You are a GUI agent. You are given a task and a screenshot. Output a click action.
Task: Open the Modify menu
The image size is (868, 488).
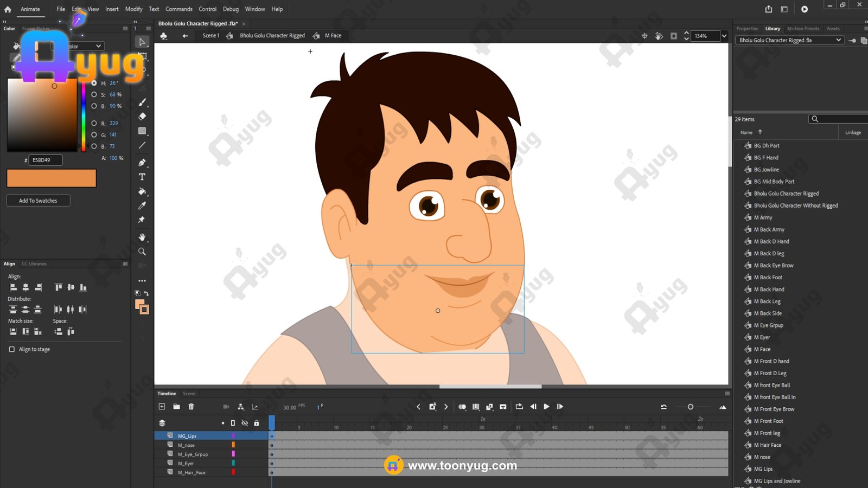pyautogui.click(x=133, y=9)
